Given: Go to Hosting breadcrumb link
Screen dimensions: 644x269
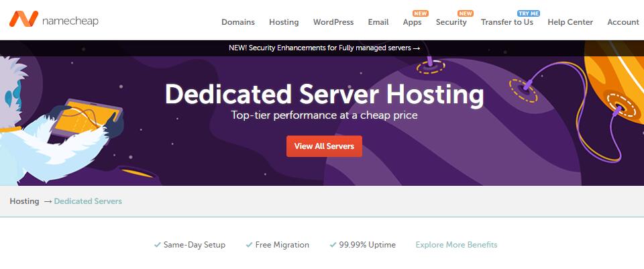Looking at the screenshot, I should [x=25, y=201].
